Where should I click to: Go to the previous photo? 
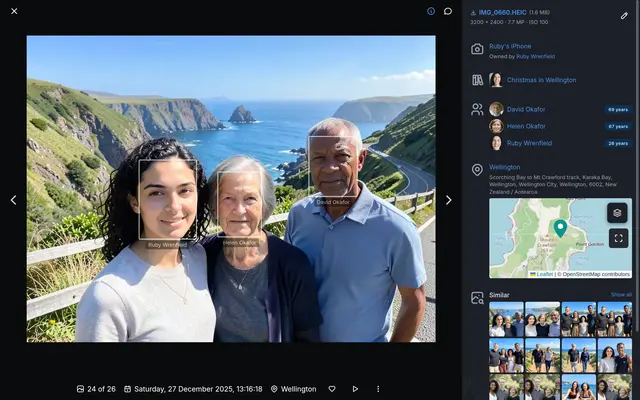pyautogui.click(x=13, y=200)
